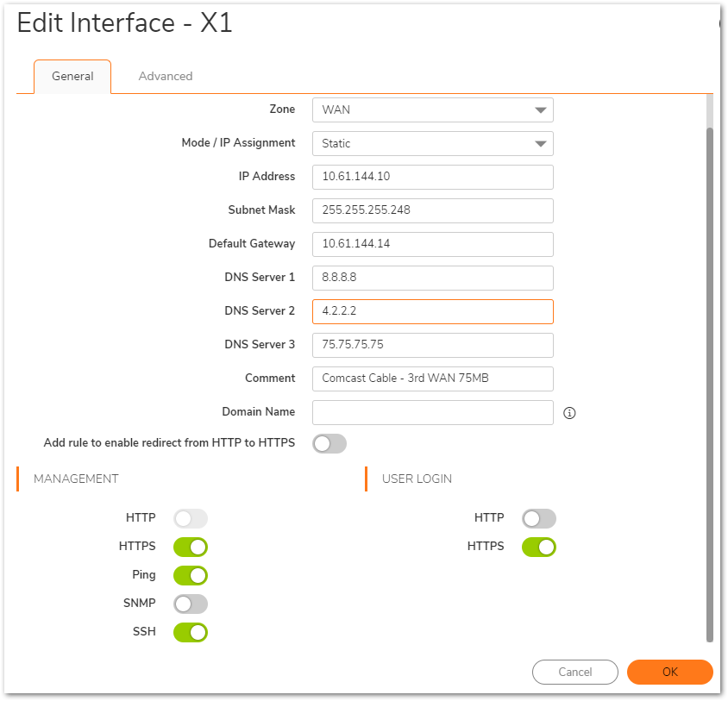Image resolution: width=728 pixels, height=701 pixels.
Task: Open the Zone dropdown
Action: [432, 110]
